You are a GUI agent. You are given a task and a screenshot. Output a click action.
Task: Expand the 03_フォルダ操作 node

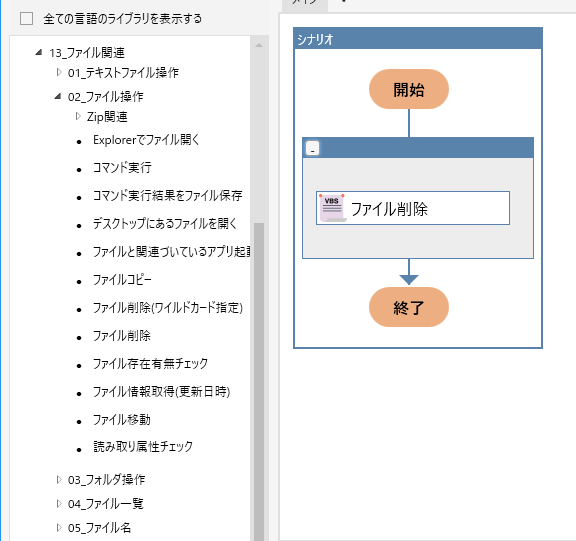(59, 479)
